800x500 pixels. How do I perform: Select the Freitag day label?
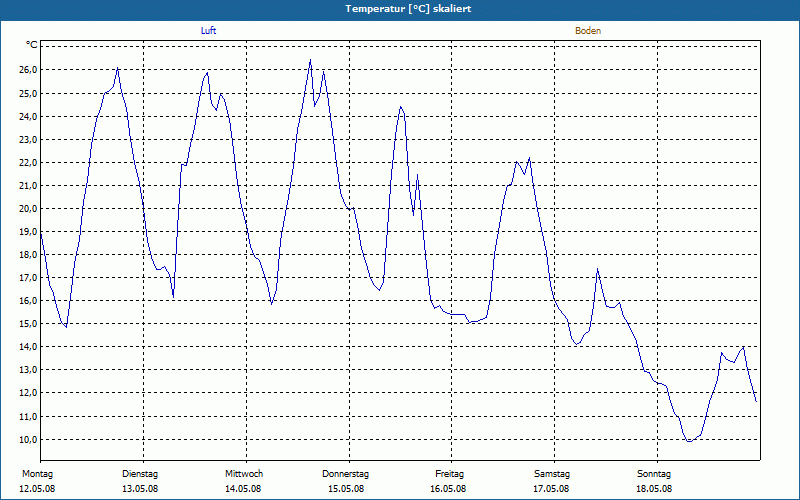click(x=449, y=474)
